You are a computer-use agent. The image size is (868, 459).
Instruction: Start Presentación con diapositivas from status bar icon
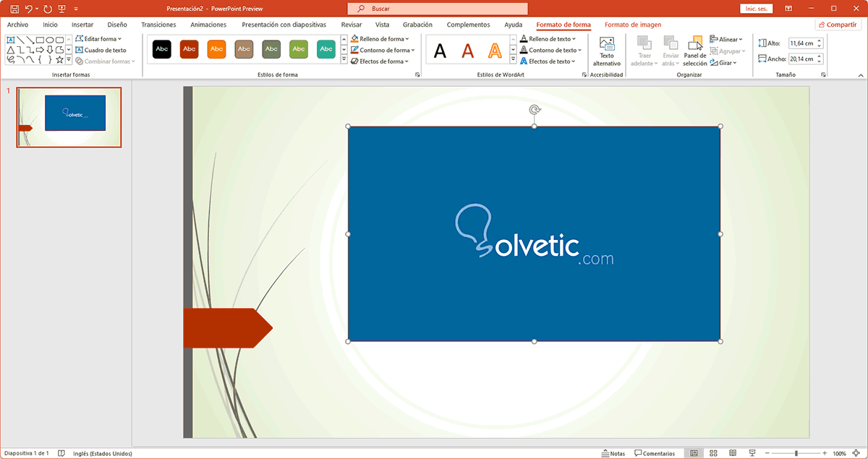[752, 453]
